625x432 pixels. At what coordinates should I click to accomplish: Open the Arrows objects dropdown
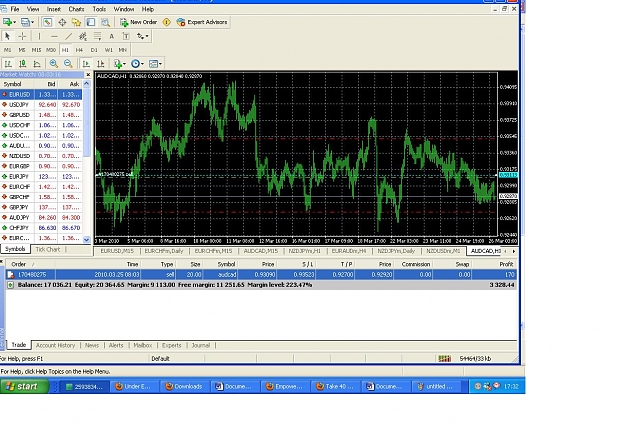click(x=143, y=36)
